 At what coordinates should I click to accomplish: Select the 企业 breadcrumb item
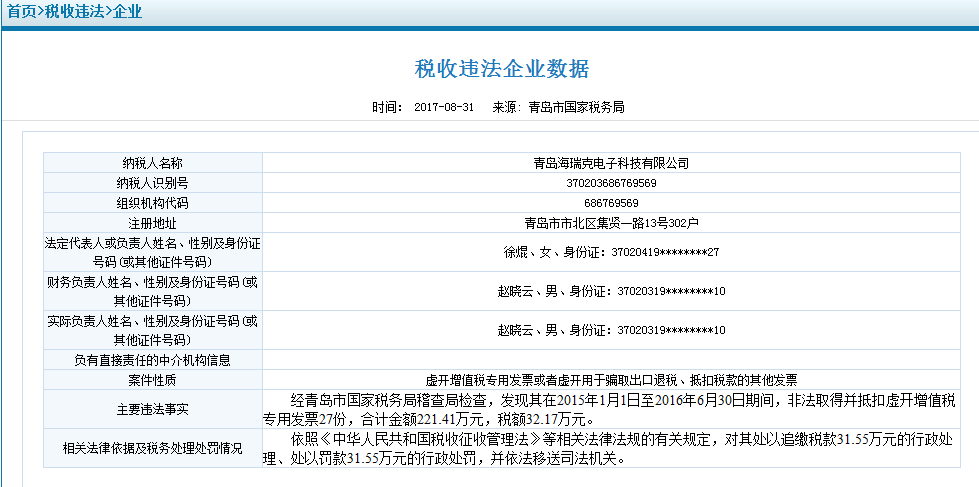point(126,12)
